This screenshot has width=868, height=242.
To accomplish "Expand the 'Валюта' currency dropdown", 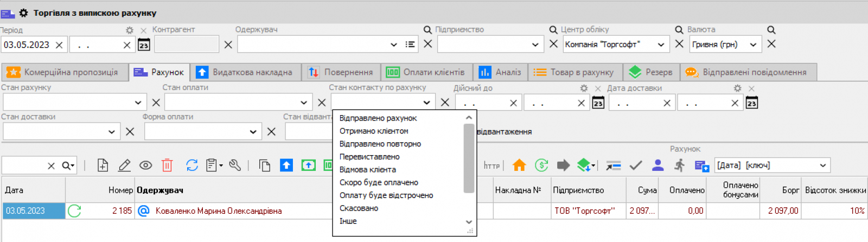I will point(753,44).
